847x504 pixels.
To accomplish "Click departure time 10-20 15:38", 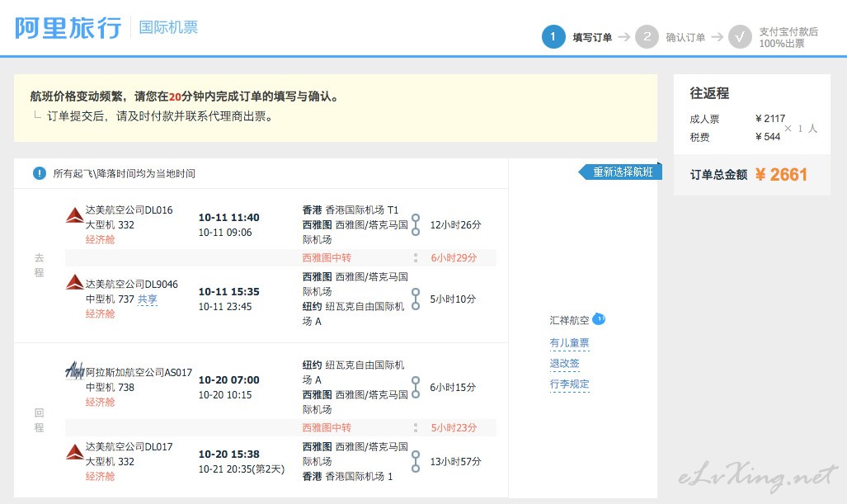I will [x=229, y=455].
